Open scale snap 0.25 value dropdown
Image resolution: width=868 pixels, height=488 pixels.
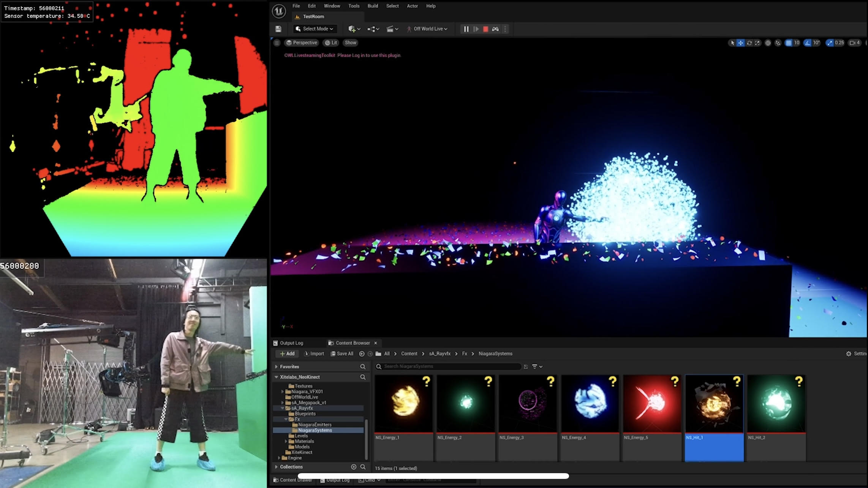click(x=840, y=43)
